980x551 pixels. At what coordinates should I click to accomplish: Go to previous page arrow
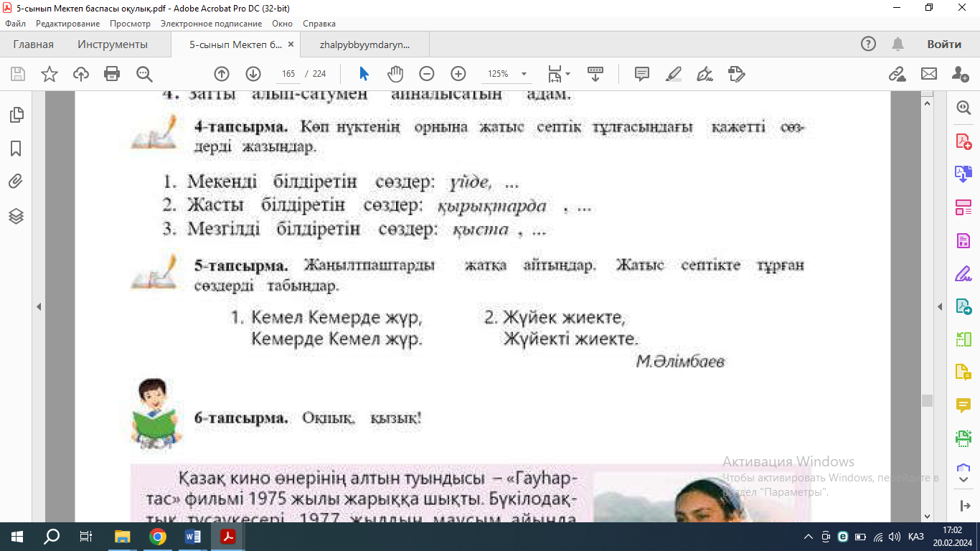222,74
